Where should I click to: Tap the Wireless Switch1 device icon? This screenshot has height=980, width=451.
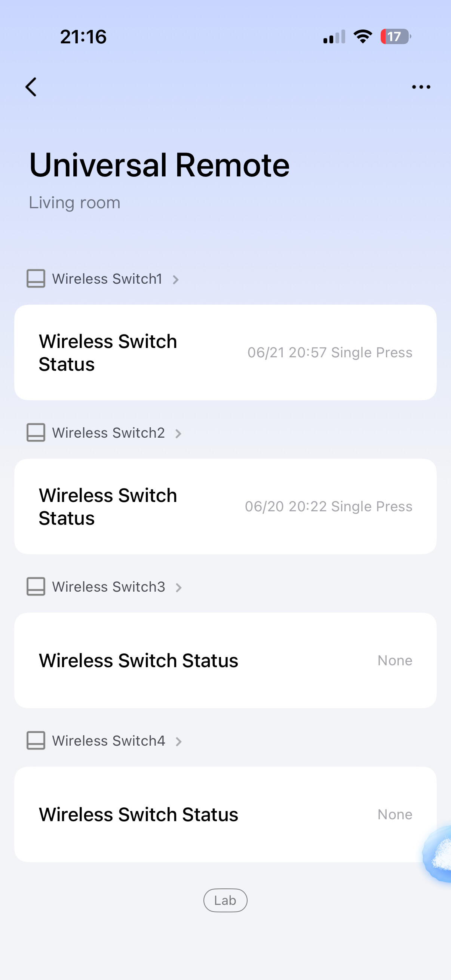(36, 279)
